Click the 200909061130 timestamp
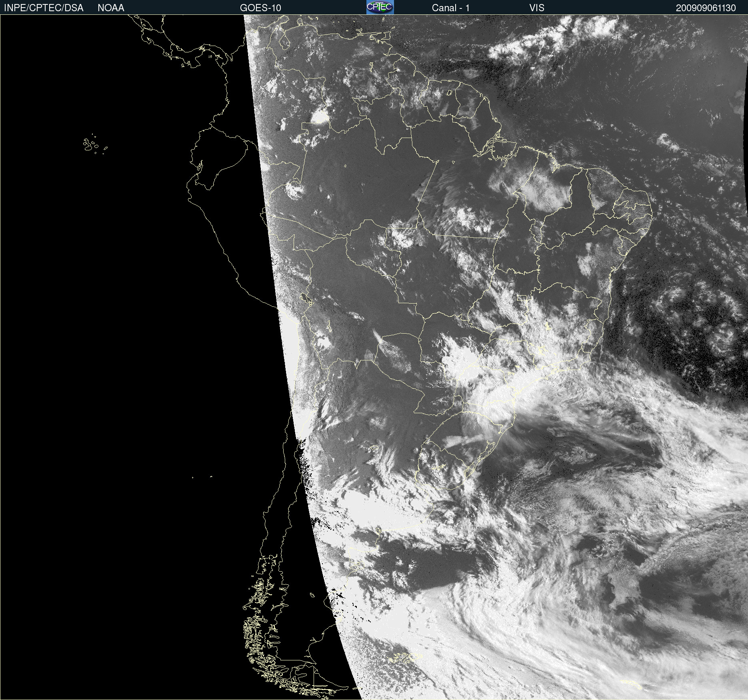The width and height of the screenshot is (748, 700). [706, 8]
